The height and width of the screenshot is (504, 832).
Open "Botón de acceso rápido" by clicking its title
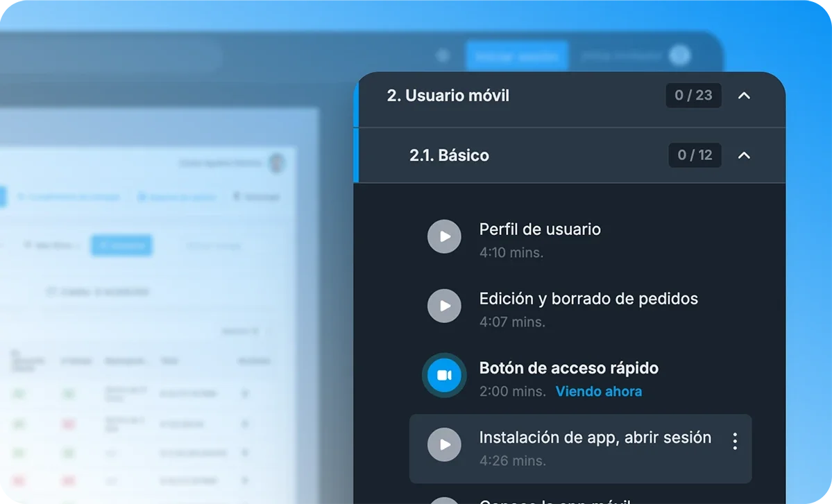coord(568,368)
